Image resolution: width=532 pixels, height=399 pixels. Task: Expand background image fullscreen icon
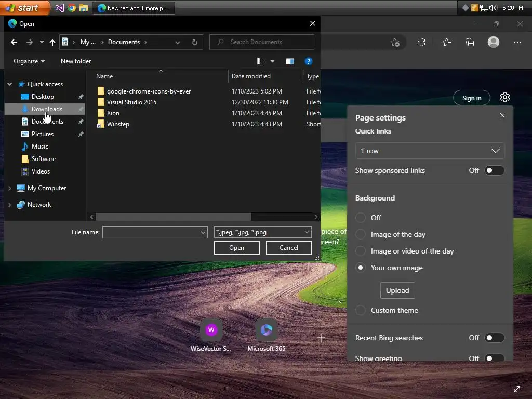point(517,389)
